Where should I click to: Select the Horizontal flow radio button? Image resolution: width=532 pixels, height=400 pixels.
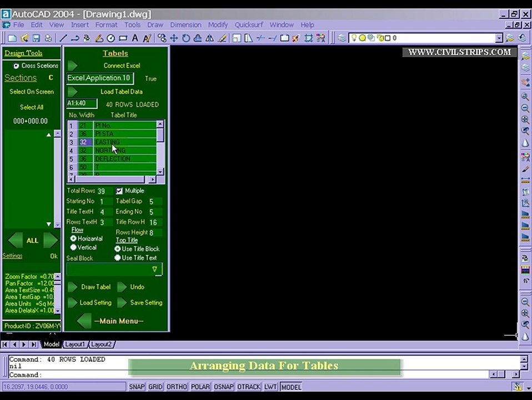click(x=73, y=238)
